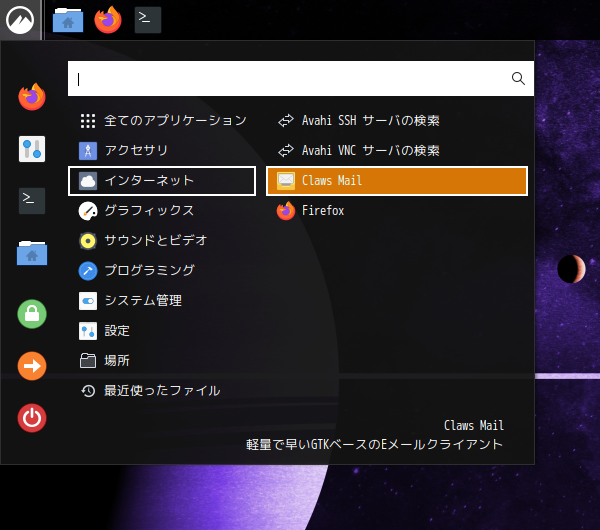Select the システム管理 category
The width and height of the screenshot is (600, 530).
pyautogui.click(x=162, y=301)
